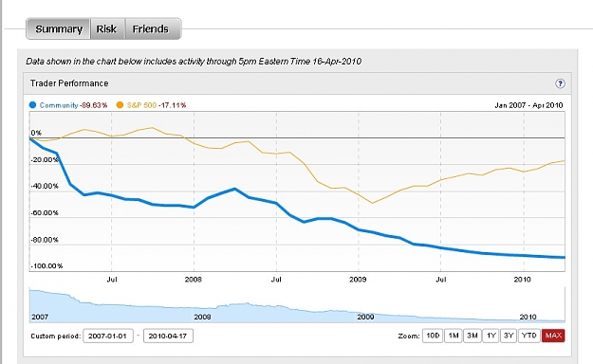Click the -100.00% axis label
The image size is (593, 364).
46,266
